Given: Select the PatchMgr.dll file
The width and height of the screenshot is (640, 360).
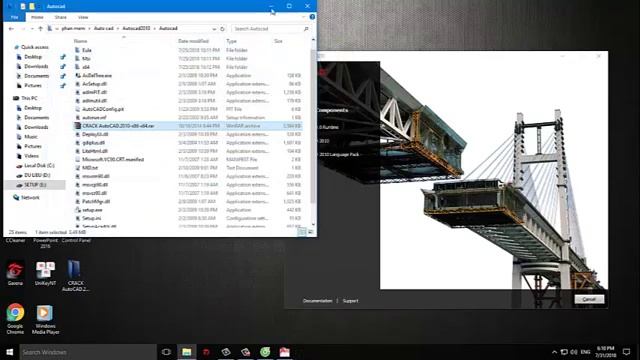Looking at the screenshot, I should (x=96, y=202).
